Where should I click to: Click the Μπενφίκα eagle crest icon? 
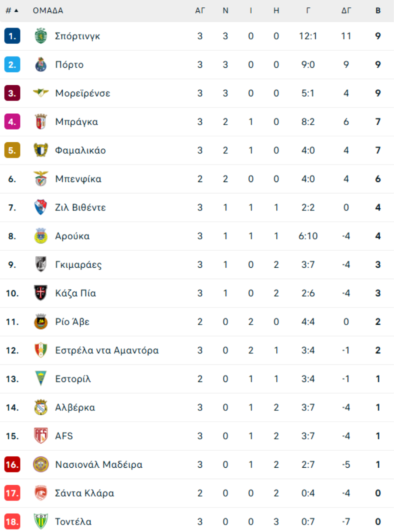click(x=41, y=178)
